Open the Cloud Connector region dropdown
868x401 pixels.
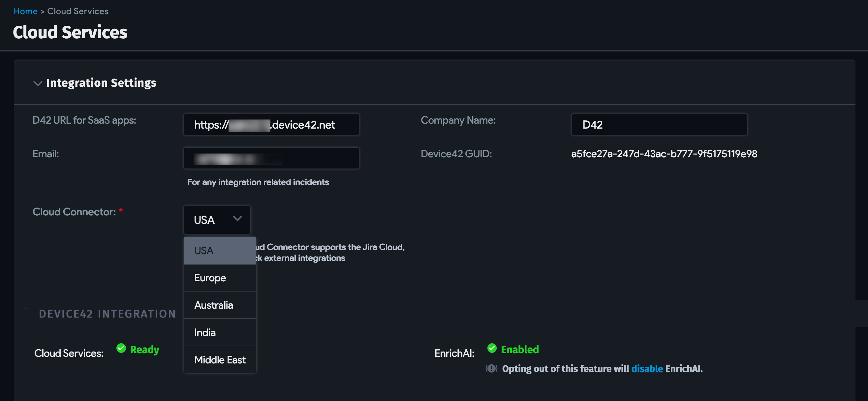pyautogui.click(x=217, y=220)
